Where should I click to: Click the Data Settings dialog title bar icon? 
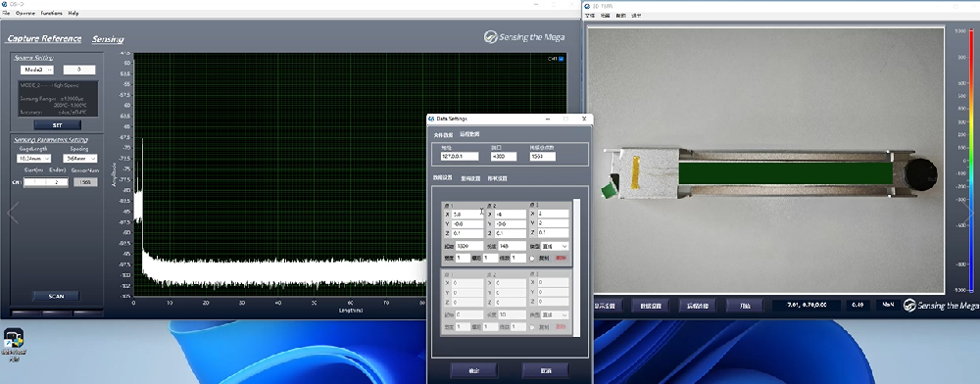click(x=430, y=119)
